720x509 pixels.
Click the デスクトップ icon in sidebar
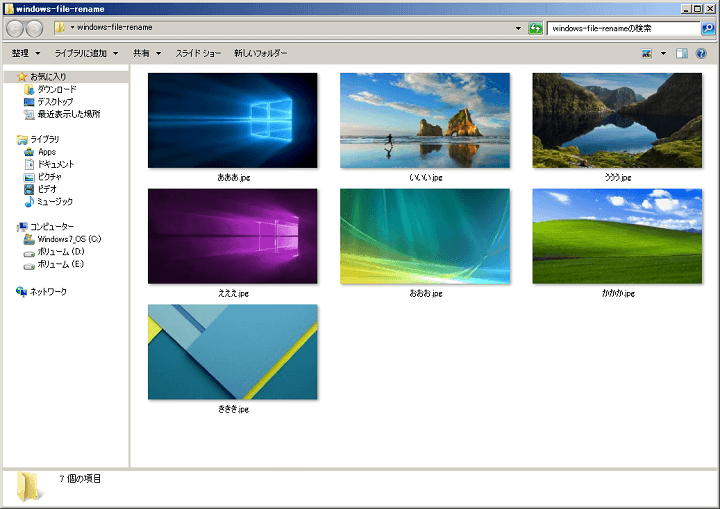click(29, 102)
